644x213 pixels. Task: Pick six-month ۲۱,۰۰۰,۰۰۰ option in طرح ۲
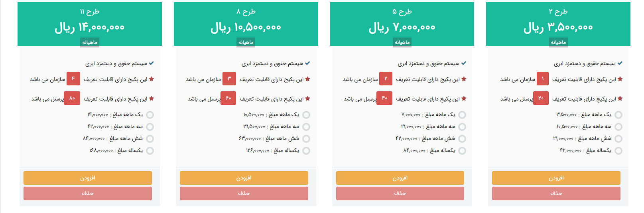coord(618,139)
